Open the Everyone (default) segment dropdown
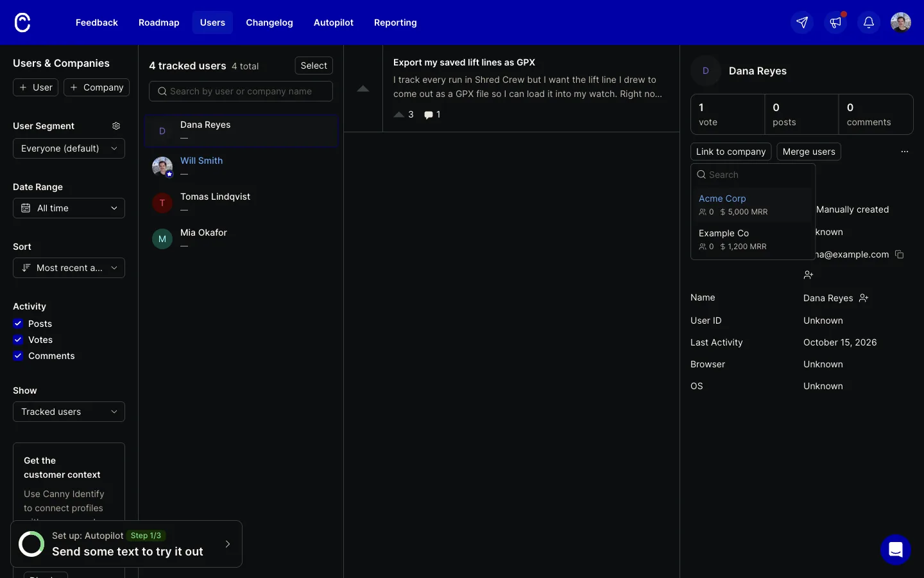The width and height of the screenshot is (924, 578). point(69,148)
